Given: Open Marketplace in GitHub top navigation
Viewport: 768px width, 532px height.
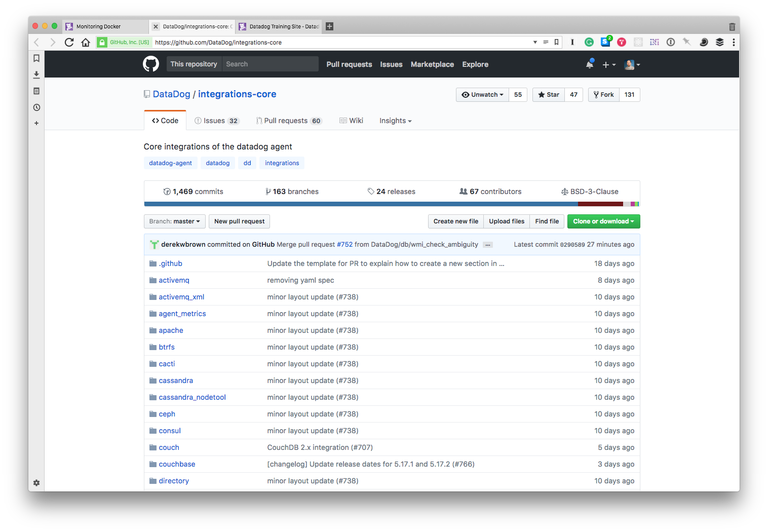Looking at the screenshot, I should 432,64.
